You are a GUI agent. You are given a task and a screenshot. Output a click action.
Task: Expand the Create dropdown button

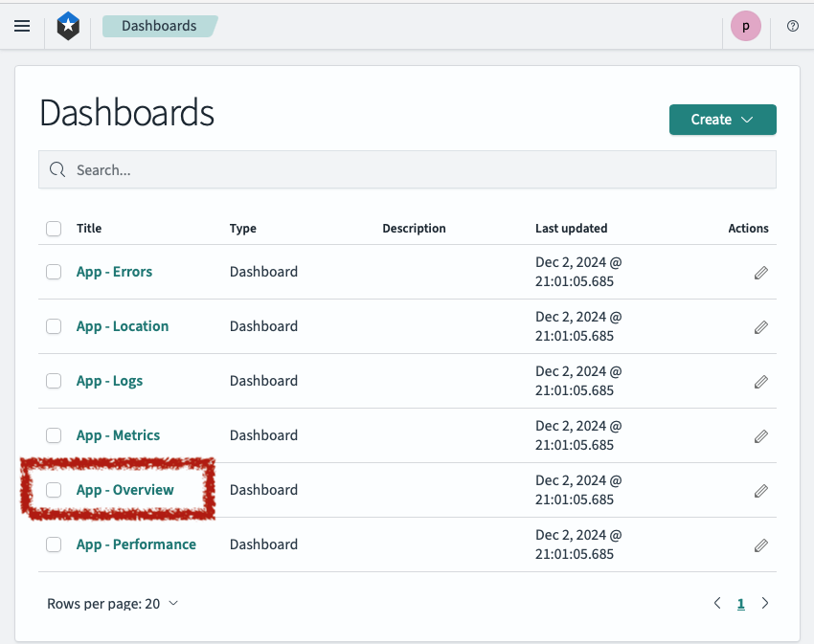tap(722, 120)
